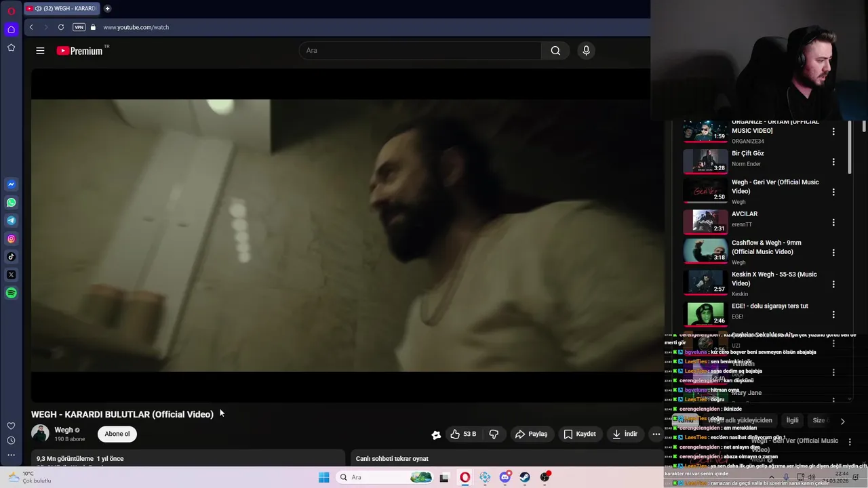The height and width of the screenshot is (488, 868).
Task: Open options menu for Wegh - Geri Ver
Action: click(833, 192)
